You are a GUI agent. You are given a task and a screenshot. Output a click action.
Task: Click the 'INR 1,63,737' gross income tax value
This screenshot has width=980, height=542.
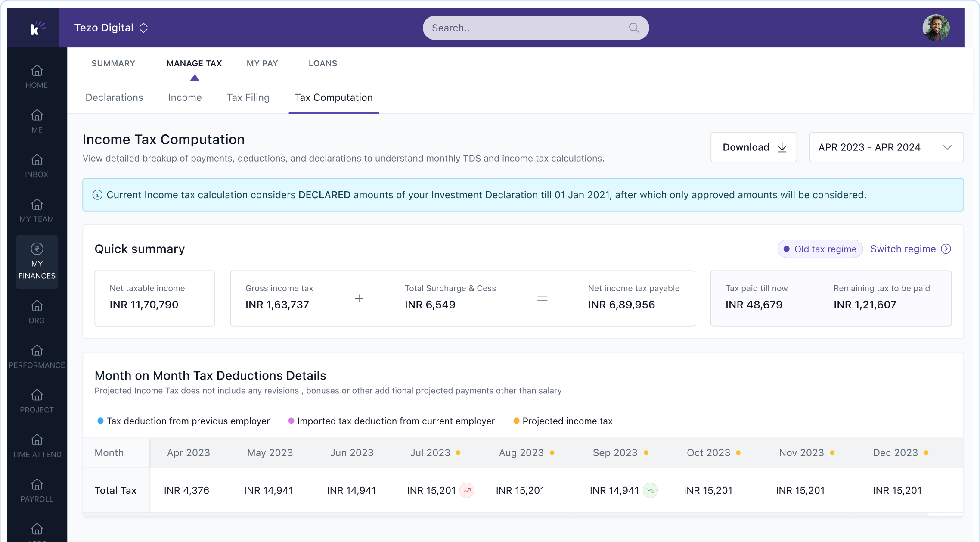coord(277,305)
